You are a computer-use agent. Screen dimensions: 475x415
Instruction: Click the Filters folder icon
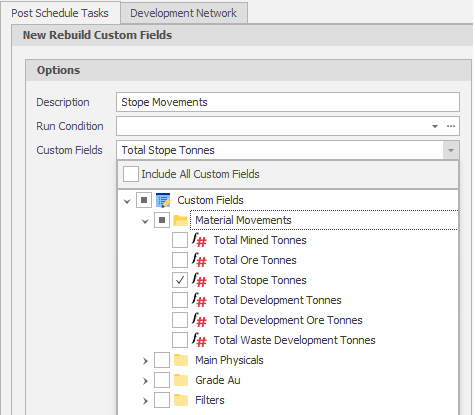click(x=181, y=400)
